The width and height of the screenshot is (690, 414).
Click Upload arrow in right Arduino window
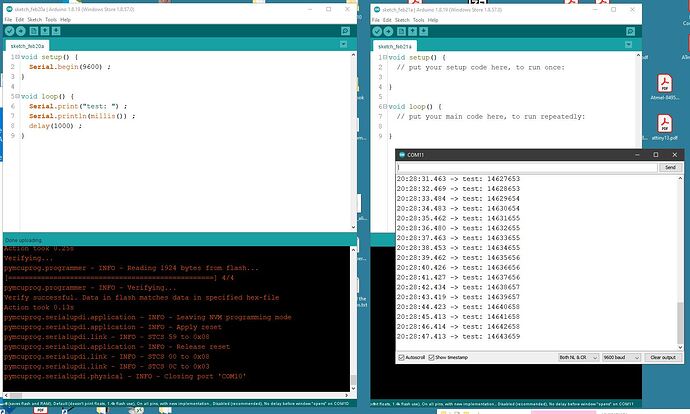(x=388, y=31)
